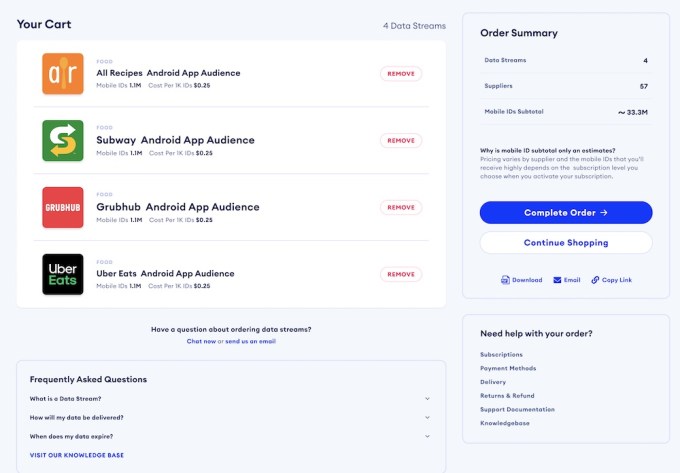Click the Complete Order button
680x473 pixels.
coord(566,212)
